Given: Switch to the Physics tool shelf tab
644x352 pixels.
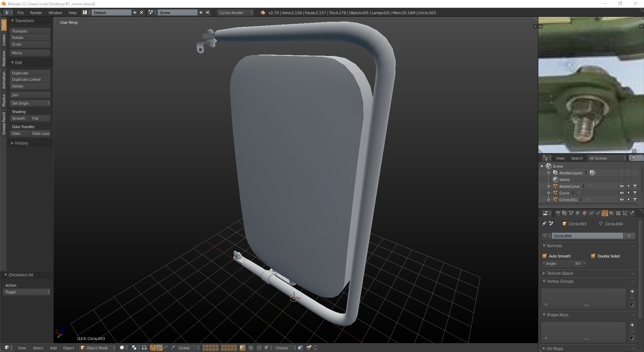Looking at the screenshot, I should pos(4,100).
